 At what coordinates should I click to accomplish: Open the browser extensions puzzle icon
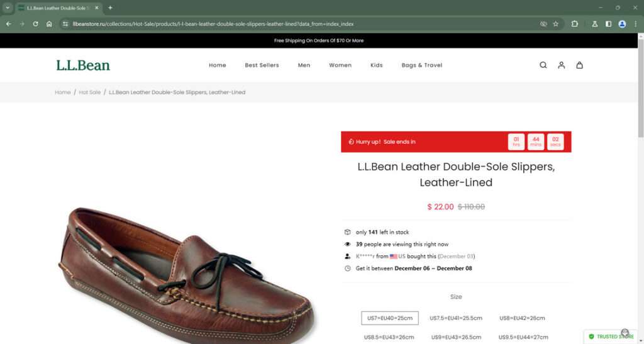coord(574,24)
